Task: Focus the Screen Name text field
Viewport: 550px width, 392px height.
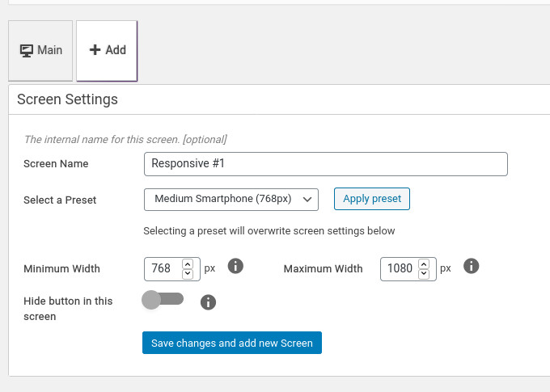Action: pos(325,164)
